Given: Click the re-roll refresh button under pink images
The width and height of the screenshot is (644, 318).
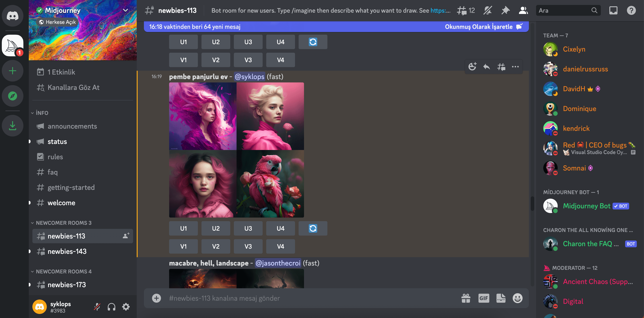Looking at the screenshot, I should pyautogui.click(x=313, y=228).
